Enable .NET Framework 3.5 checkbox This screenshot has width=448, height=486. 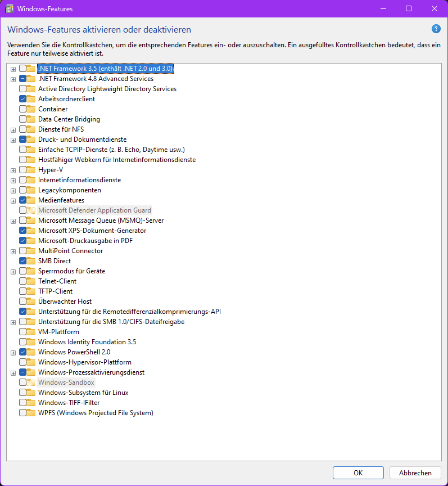tap(22, 68)
